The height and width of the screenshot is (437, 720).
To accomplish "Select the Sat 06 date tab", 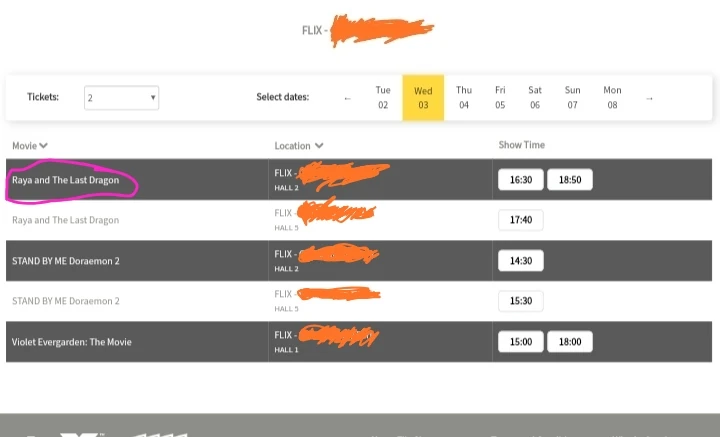I will (x=535, y=97).
